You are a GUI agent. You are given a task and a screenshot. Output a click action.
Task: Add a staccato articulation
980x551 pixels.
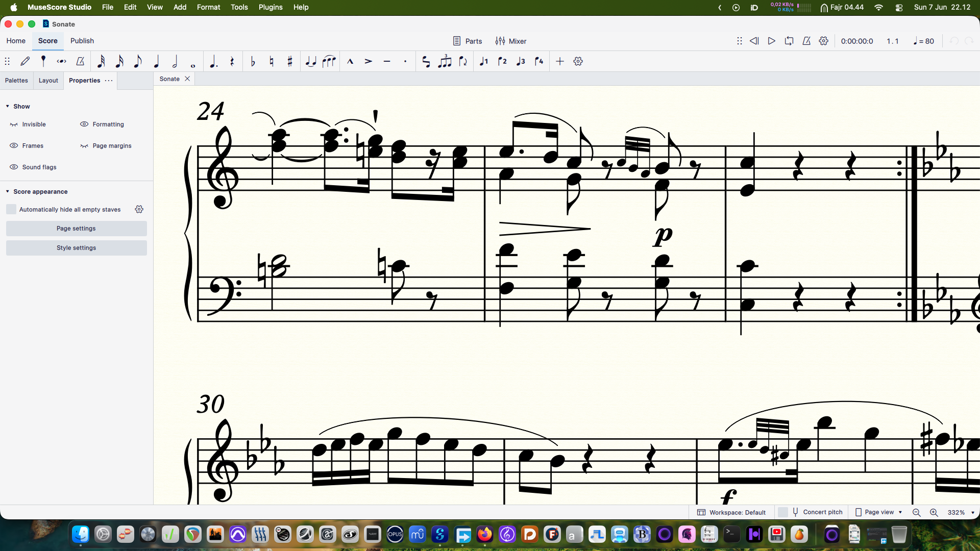pyautogui.click(x=405, y=61)
